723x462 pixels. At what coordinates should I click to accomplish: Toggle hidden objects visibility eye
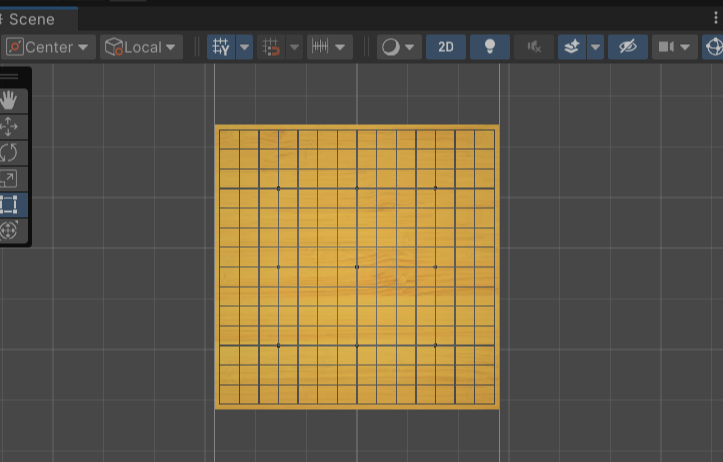click(x=628, y=47)
